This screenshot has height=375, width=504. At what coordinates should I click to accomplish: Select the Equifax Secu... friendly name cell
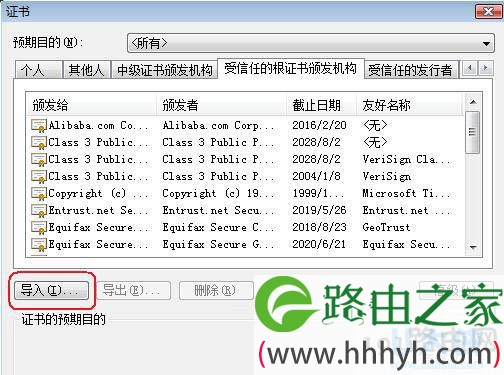(x=406, y=245)
